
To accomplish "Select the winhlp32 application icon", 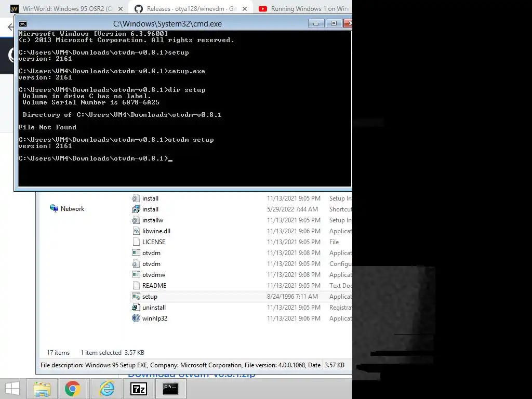I will [x=136, y=318].
